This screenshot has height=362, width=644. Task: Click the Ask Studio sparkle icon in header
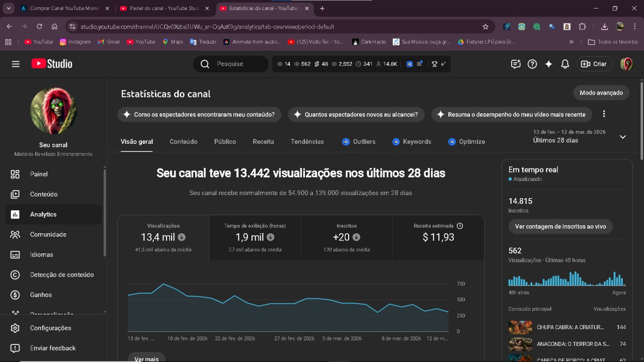click(x=548, y=64)
